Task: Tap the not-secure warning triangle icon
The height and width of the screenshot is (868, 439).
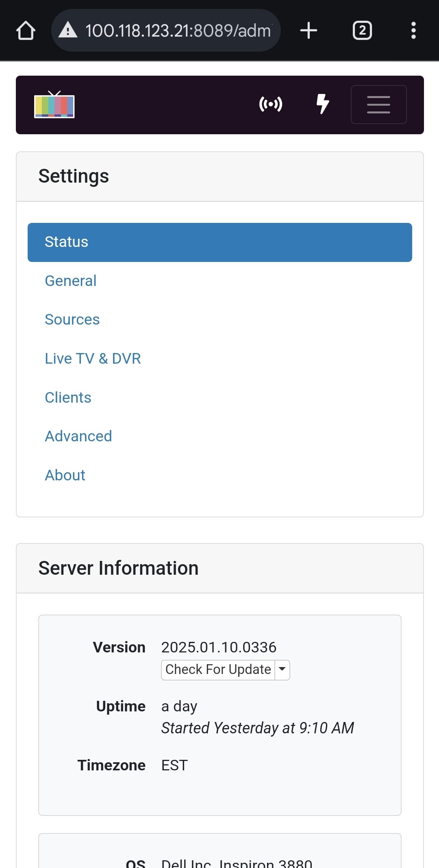Action: tap(68, 31)
